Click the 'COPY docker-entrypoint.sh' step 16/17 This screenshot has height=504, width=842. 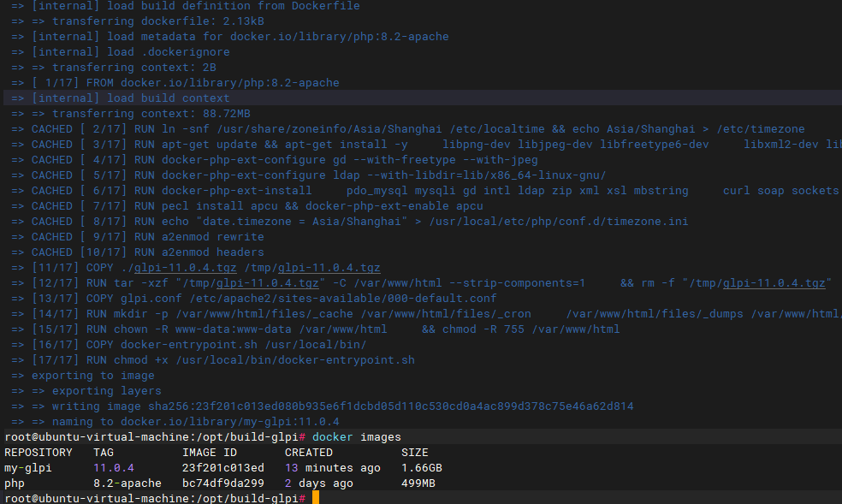[x=189, y=345]
